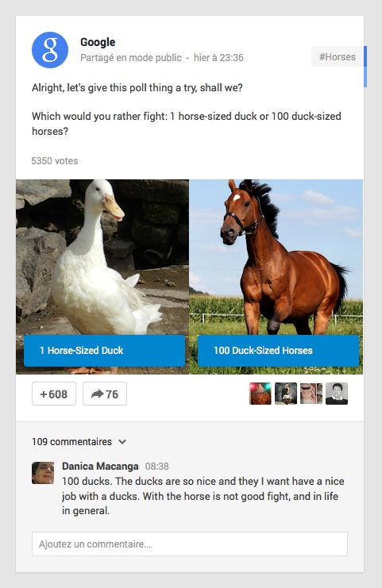
Task: Open the second +1 user avatar thumbnail
Action: click(x=286, y=394)
